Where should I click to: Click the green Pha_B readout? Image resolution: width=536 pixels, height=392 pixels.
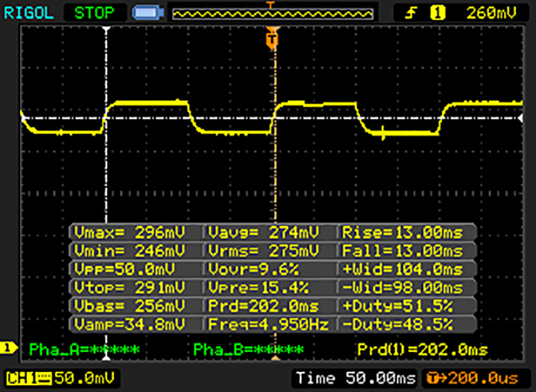pyautogui.click(x=249, y=349)
